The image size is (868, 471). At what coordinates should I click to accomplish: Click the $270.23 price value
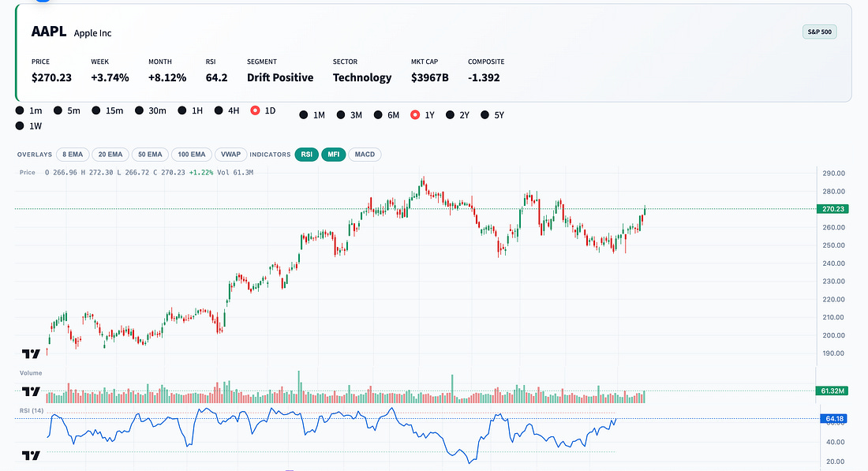pos(51,77)
